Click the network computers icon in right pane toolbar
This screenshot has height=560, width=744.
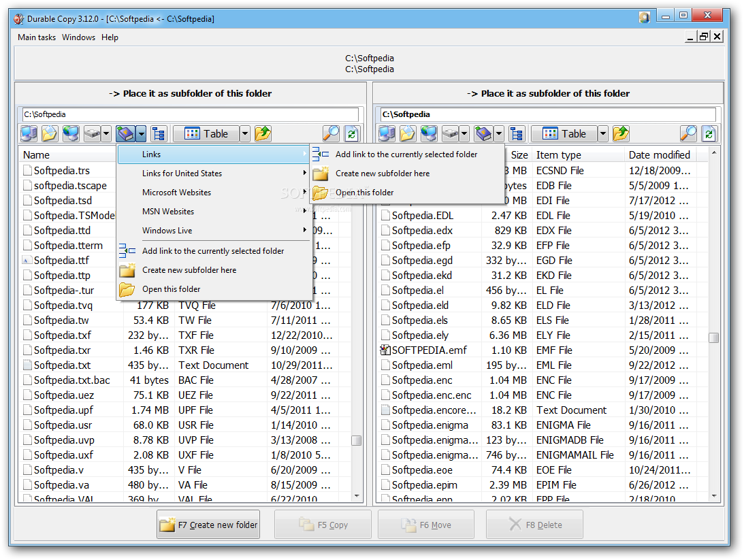click(429, 134)
